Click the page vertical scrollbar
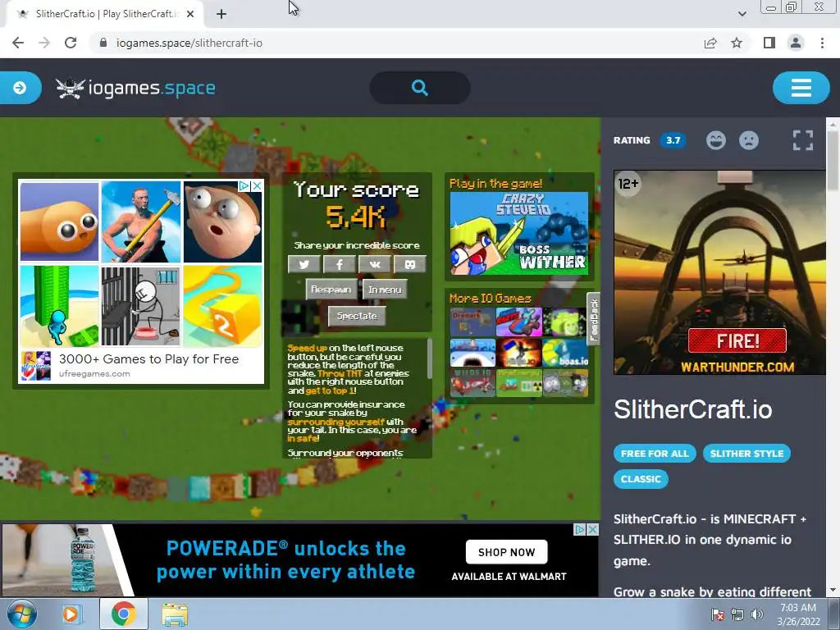Viewport: 840px width, 630px height. point(833,161)
